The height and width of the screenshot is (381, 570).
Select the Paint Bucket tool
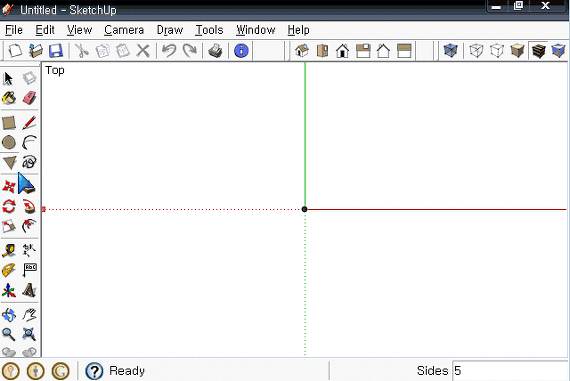(9, 98)
